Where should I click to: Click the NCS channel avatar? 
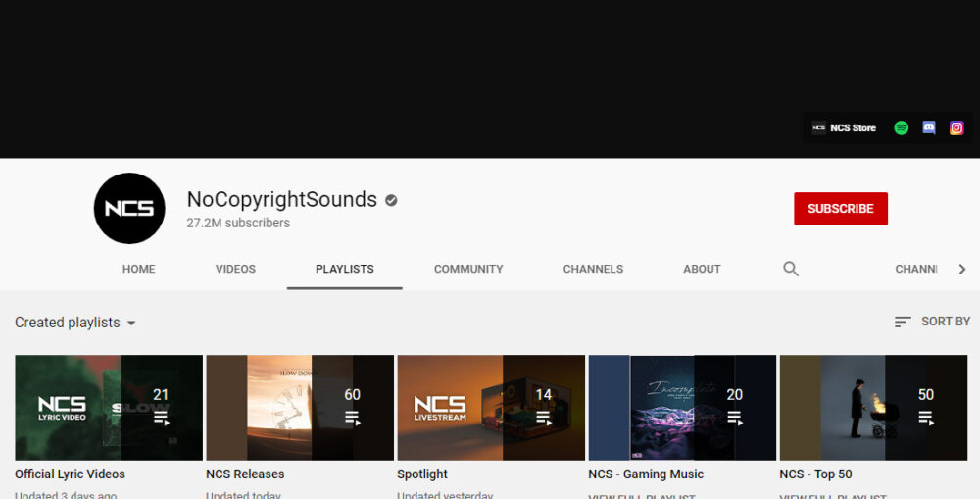coord(129,208)
